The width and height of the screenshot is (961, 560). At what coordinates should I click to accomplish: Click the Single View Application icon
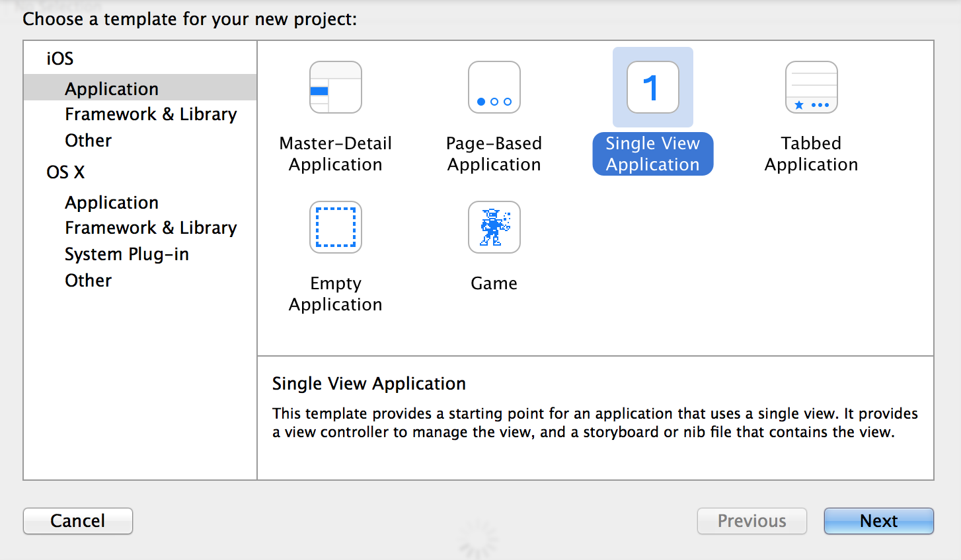tap(653, 88)
